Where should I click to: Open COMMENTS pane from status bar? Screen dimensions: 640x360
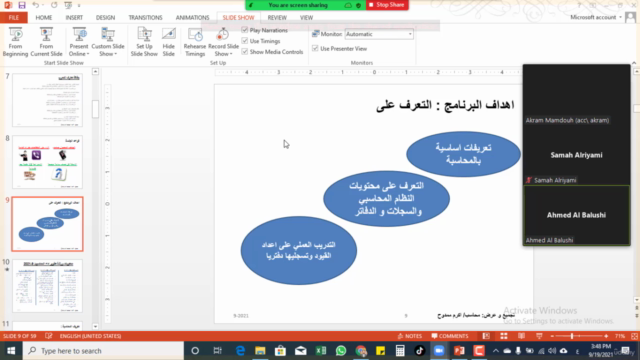(450, 336)
